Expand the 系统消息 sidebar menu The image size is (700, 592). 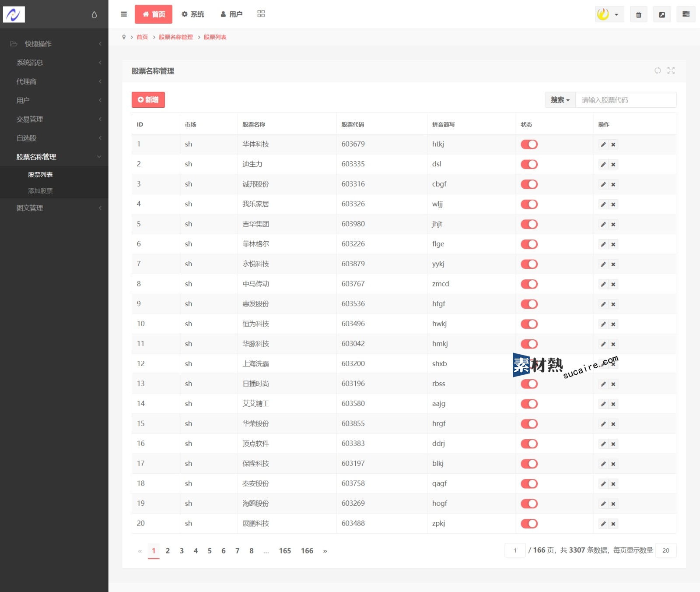[54, 63]
